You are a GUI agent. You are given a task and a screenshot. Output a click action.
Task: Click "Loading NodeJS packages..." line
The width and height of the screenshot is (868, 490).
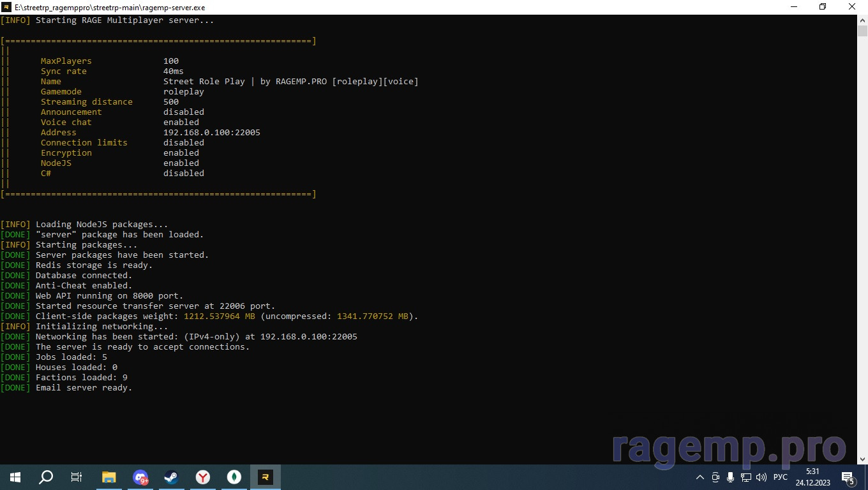tap(84, 225)
